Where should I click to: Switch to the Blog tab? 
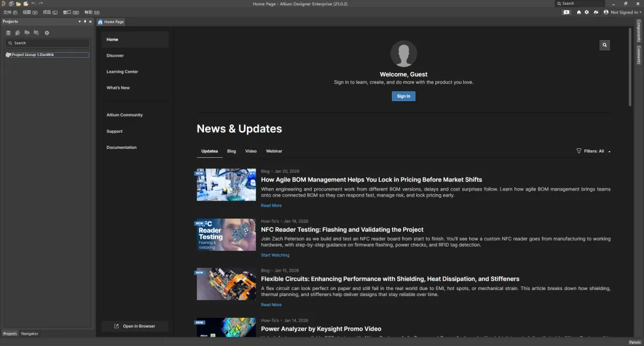231,151
